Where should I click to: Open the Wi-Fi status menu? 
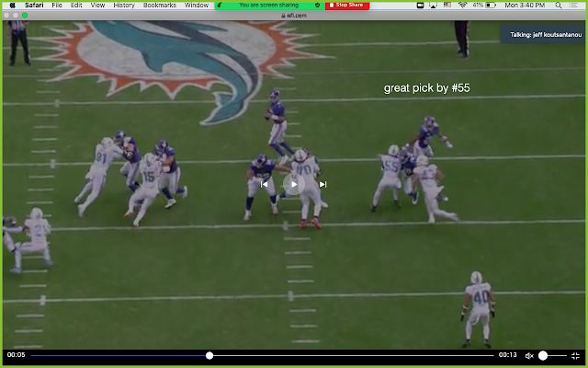(x=462, y=5)
